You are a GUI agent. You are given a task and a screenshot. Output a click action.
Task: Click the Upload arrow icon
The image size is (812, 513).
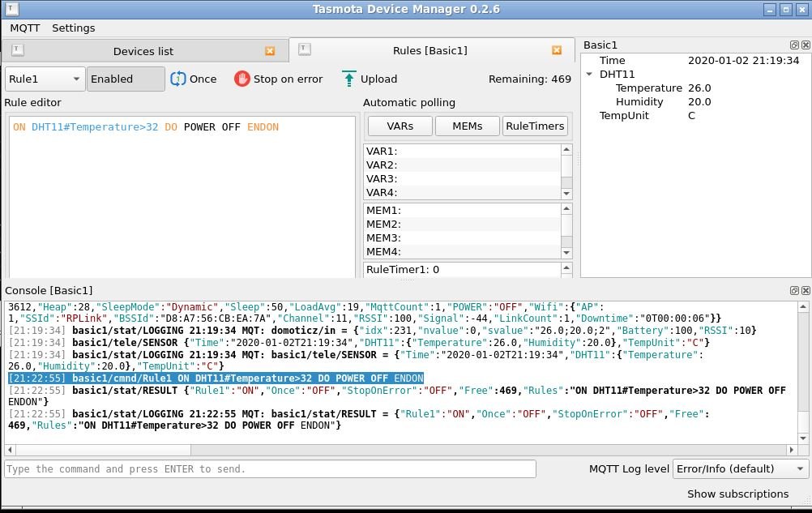(x=349, y=79)
